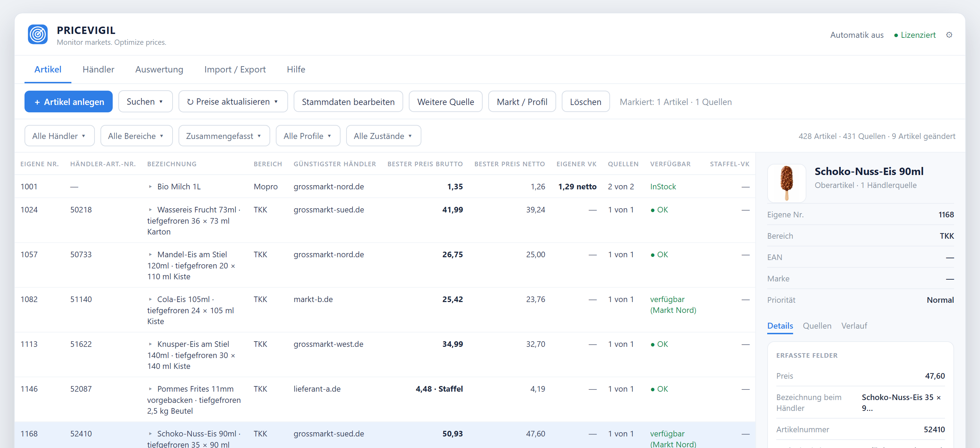Expand the Wassereis Frucht 73ml row
The image size is (980, 448).
click(x=150, y=210)
